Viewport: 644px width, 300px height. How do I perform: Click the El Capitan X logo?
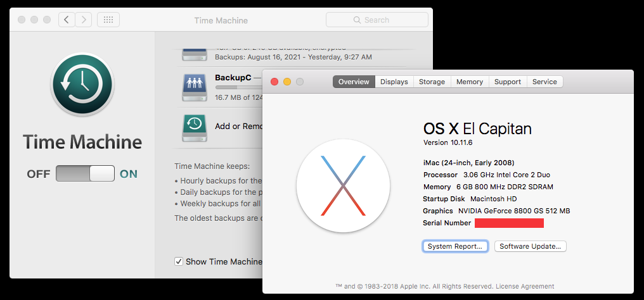point(343,185)
